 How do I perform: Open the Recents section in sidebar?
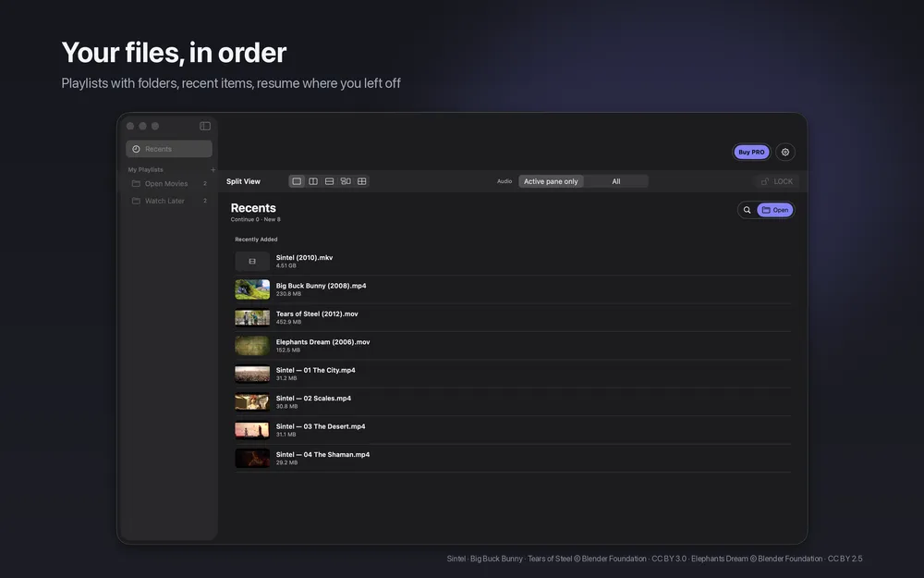[x=169, y=149]
